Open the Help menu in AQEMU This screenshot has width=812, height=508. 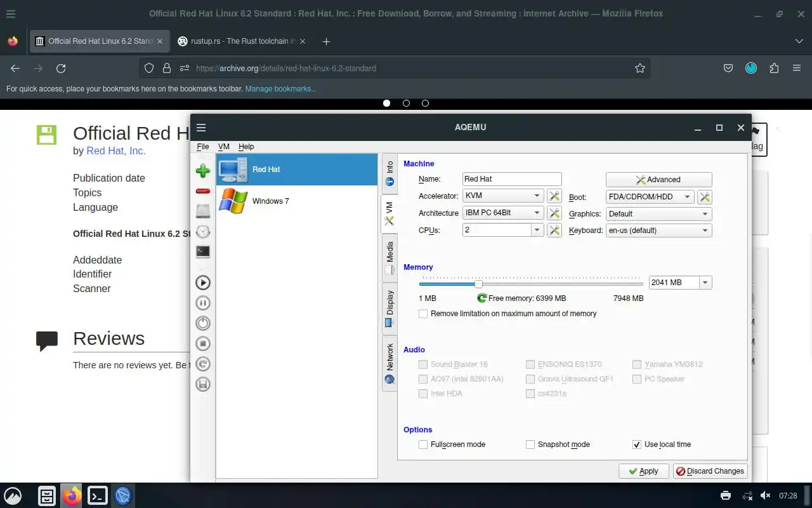click(246, 147)
